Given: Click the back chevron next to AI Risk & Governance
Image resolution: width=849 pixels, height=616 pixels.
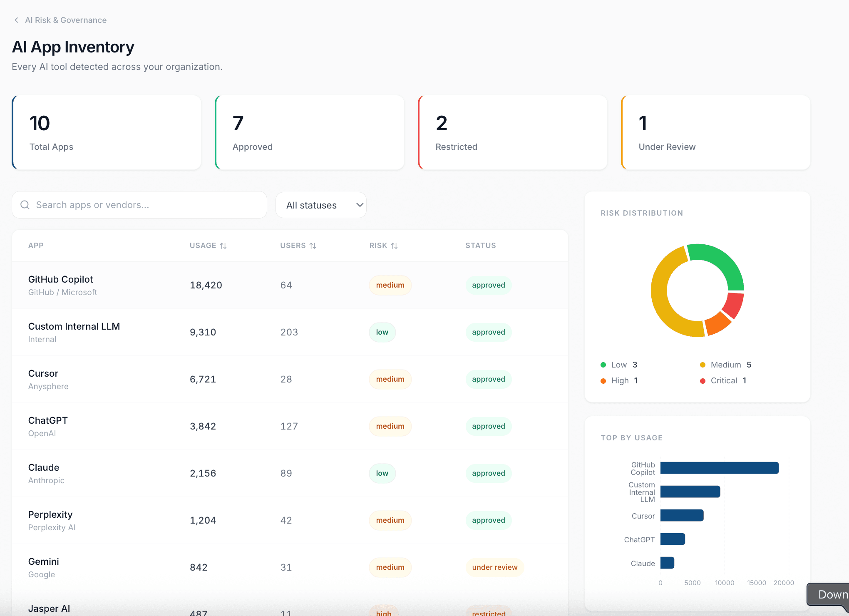Looking at the screenshot, I should point(16,20).
